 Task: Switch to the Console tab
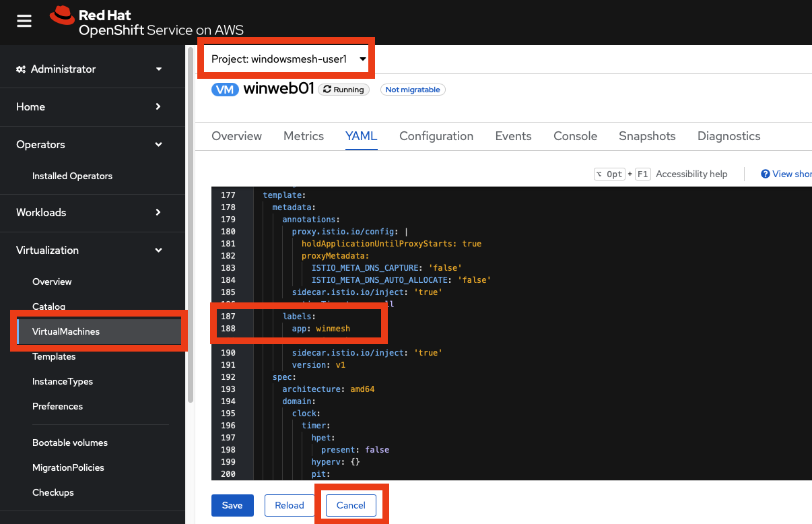coord(575,136)
